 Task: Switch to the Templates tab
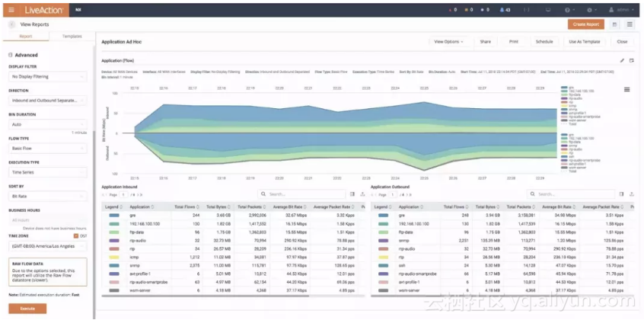tap(72, 37)
